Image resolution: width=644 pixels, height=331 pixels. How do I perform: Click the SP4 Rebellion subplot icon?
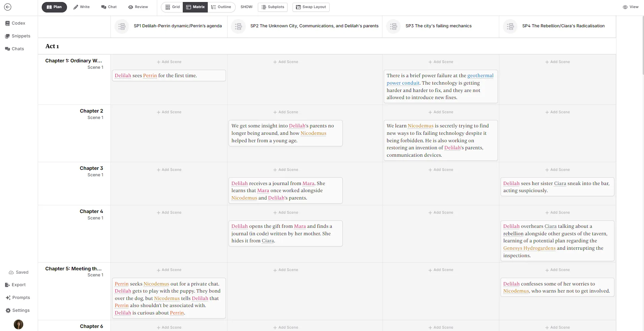coord(510,26)
